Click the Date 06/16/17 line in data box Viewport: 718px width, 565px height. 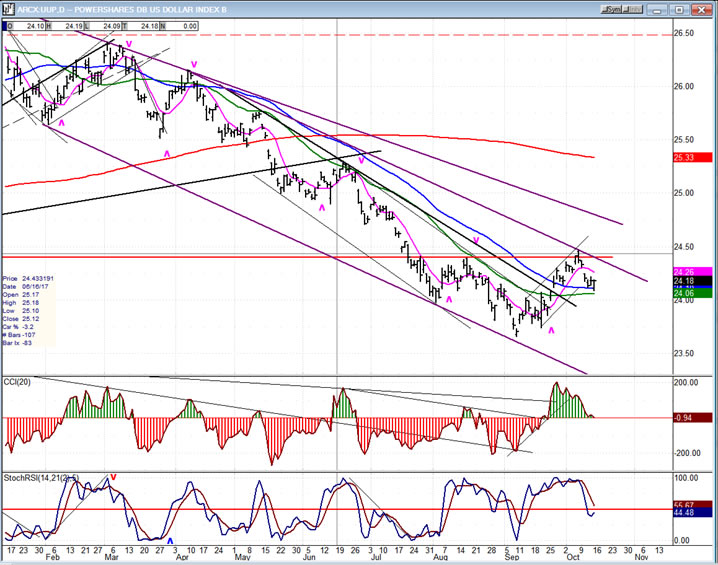tap(25, 287)
